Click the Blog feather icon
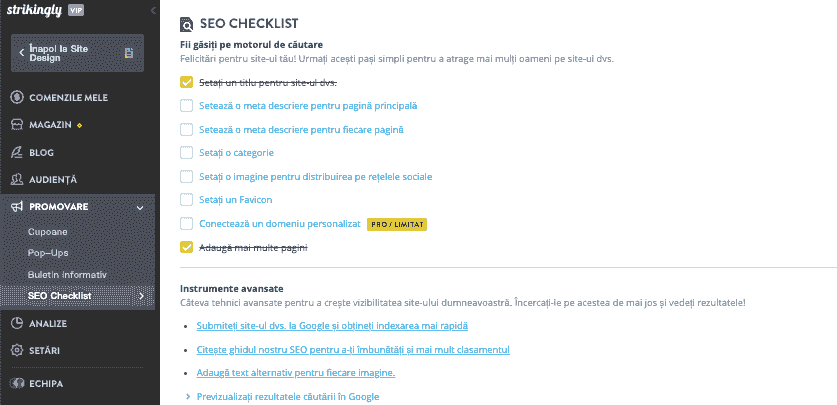Image resolution: width=837 pixels, height=405 pixels. (x=17, y=153)
